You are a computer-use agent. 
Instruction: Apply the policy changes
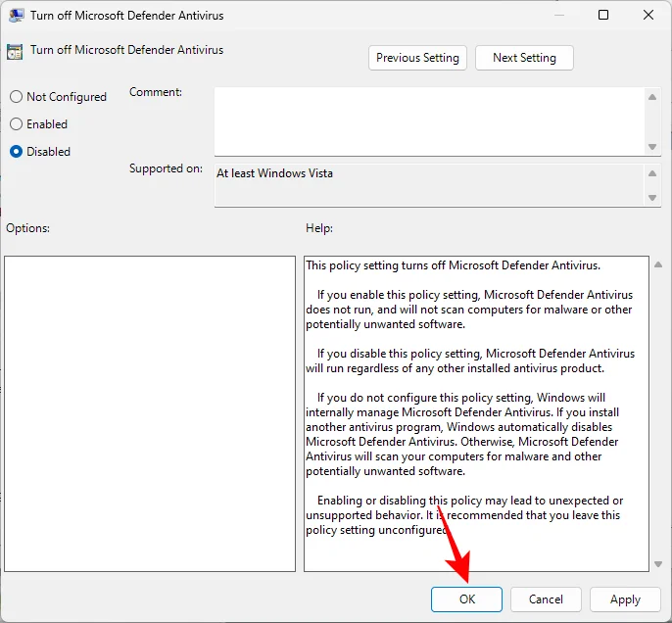click(x=625, y=599)
